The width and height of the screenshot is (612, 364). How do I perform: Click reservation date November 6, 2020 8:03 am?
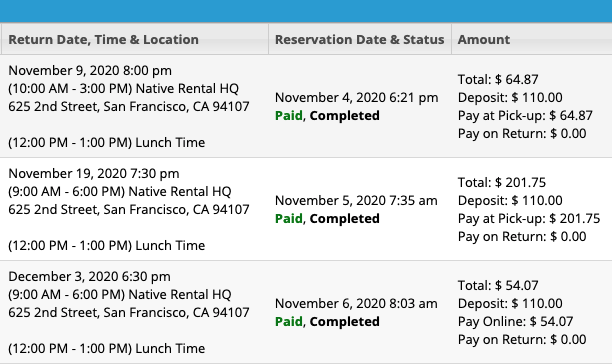pos(356,304)
